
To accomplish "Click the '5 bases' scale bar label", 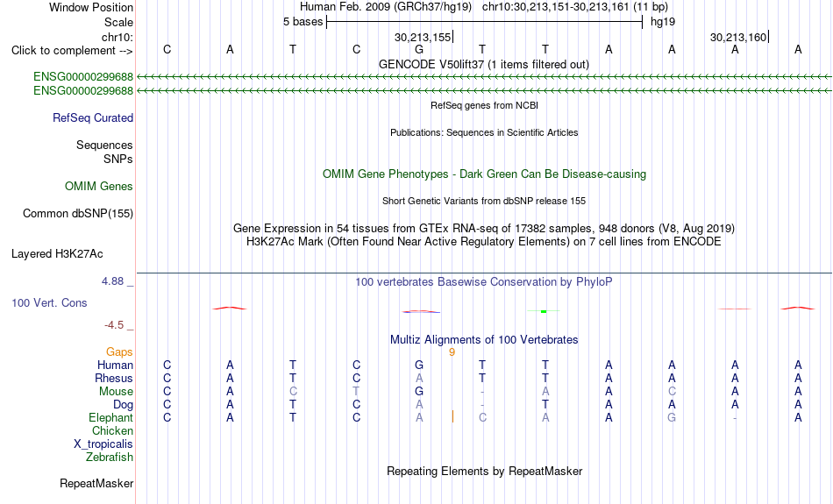I will (303, 22).
